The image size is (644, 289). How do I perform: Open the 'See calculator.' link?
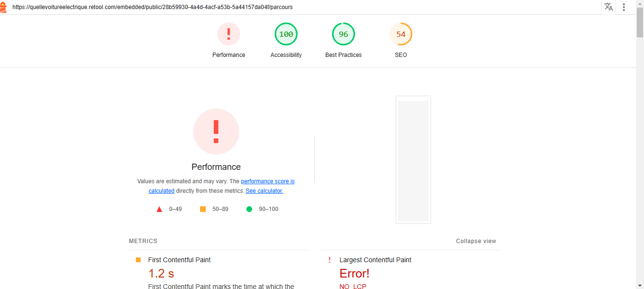coord(264,191)
